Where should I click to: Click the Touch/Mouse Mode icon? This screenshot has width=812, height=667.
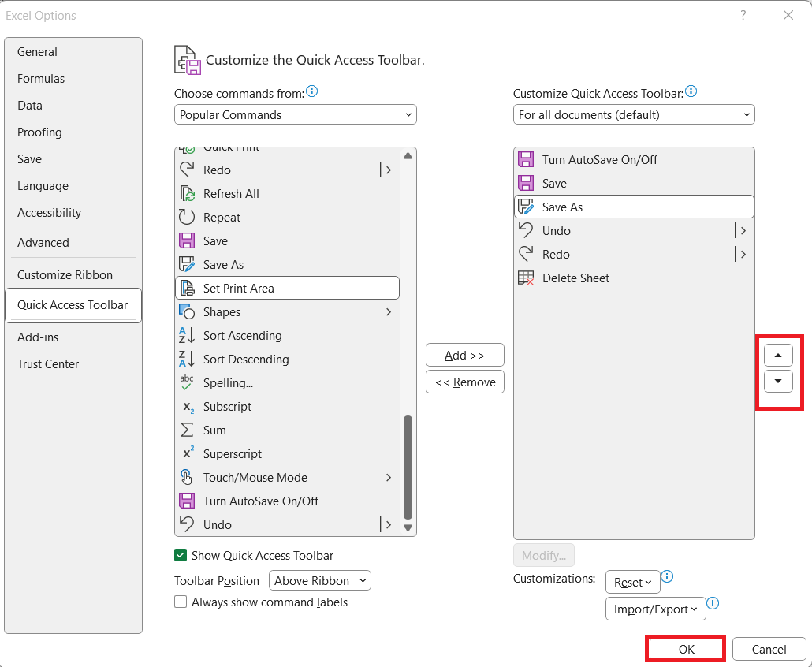pos(186,478)
